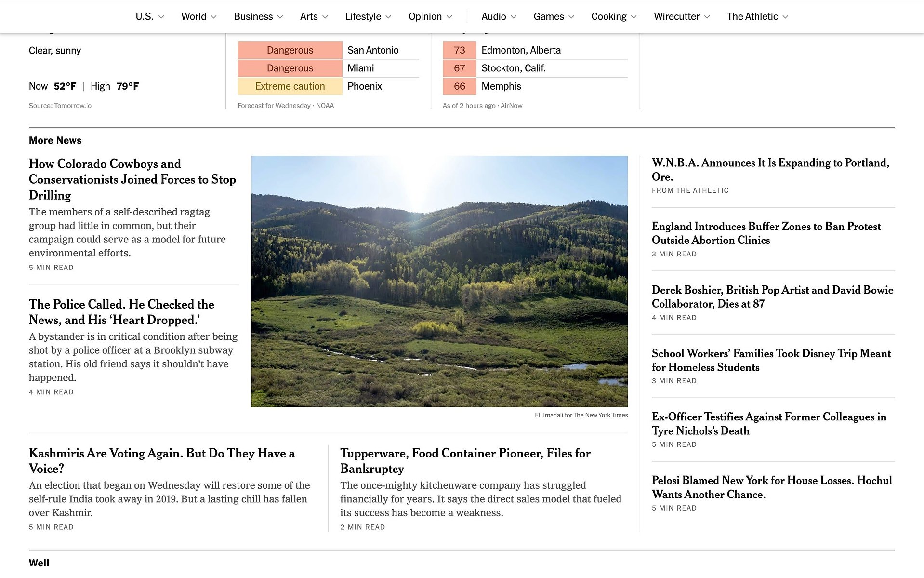The image size is (924, 578).
Task: Click the Tupperware story summary paragraph
Action: (481, 499)
